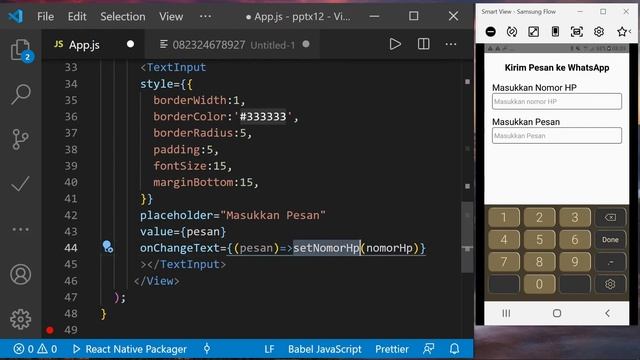Split the editor to the right

pos(423,44)
